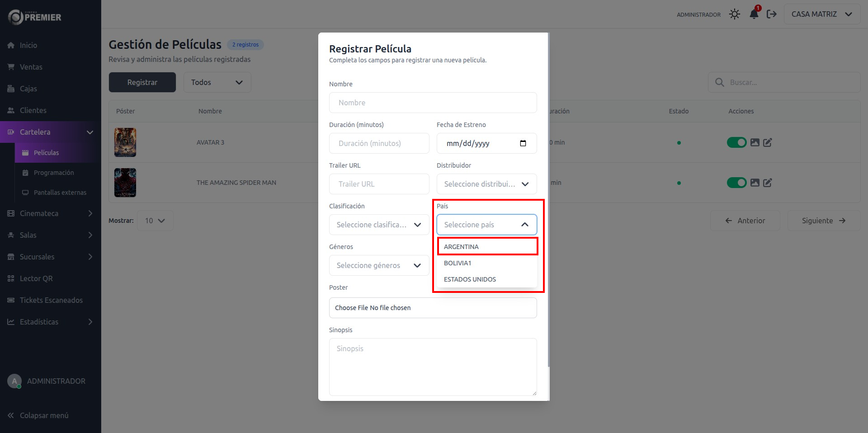Open the notifications bell

tap(754, 14)
